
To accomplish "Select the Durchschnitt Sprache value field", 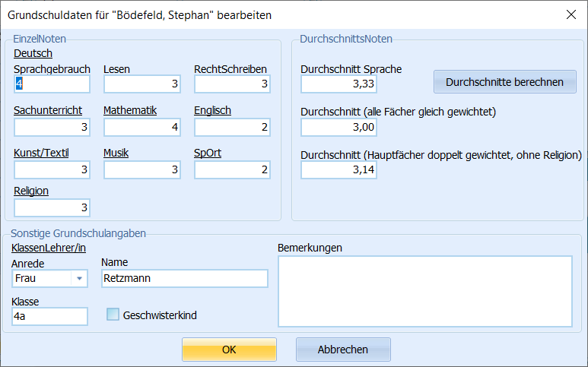I will (x=338, y=84).
